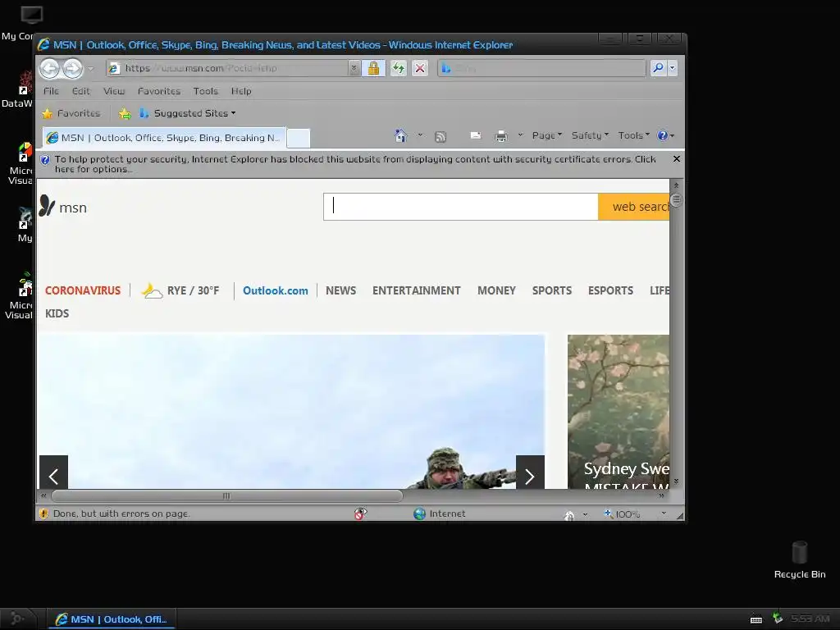Open the Page command bar menu
The height and width of the screenshot is (630, 840).
547,135
